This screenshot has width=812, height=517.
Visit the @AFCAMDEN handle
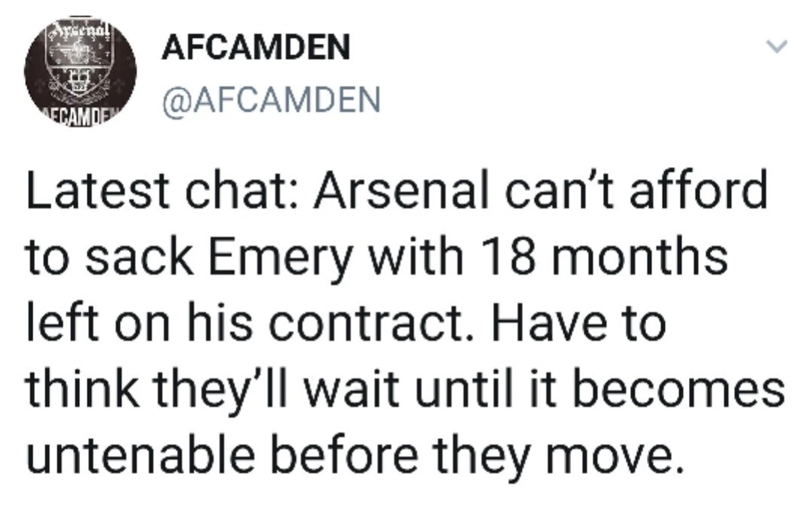coord(271,101)
